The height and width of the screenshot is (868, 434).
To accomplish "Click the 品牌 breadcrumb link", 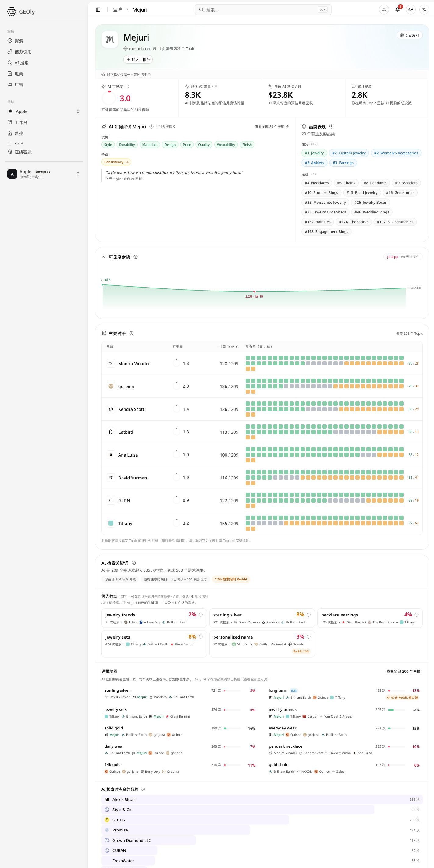I will coord(117,10).
